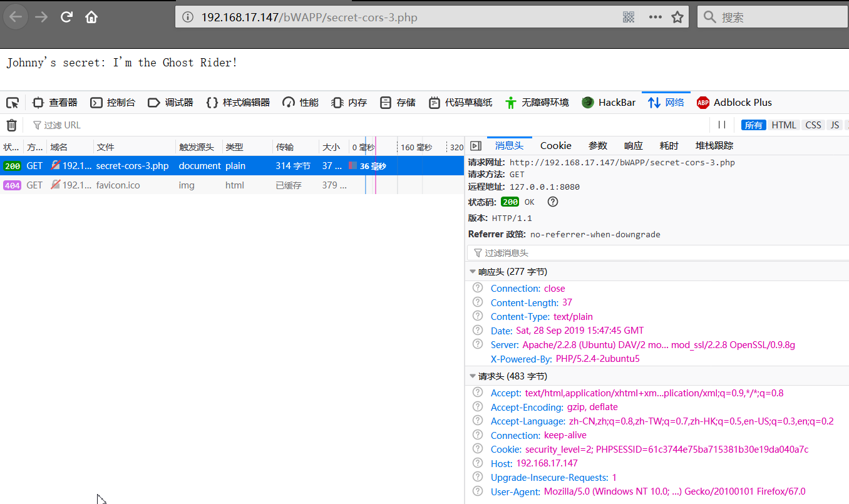Image resolution: width=849 pixels, height=504 pixels.
Task: Click the browser reload icon
Action: [66, 18]
